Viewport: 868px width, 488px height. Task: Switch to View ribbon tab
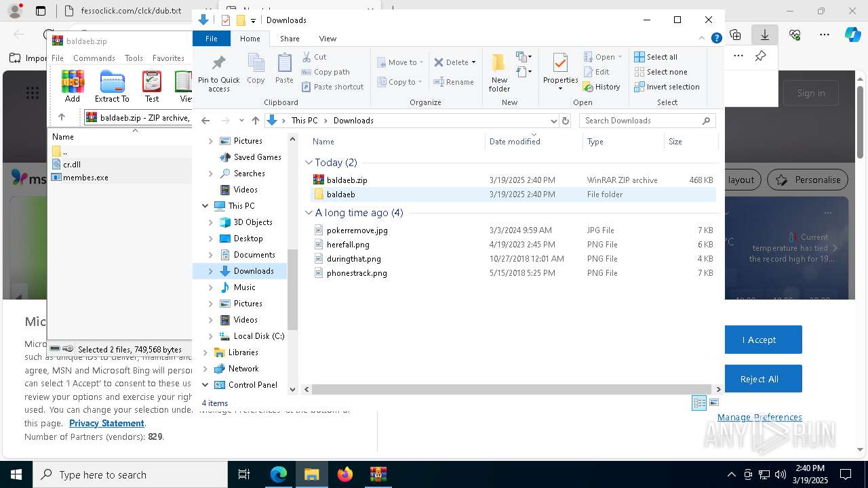coord(328,39)
